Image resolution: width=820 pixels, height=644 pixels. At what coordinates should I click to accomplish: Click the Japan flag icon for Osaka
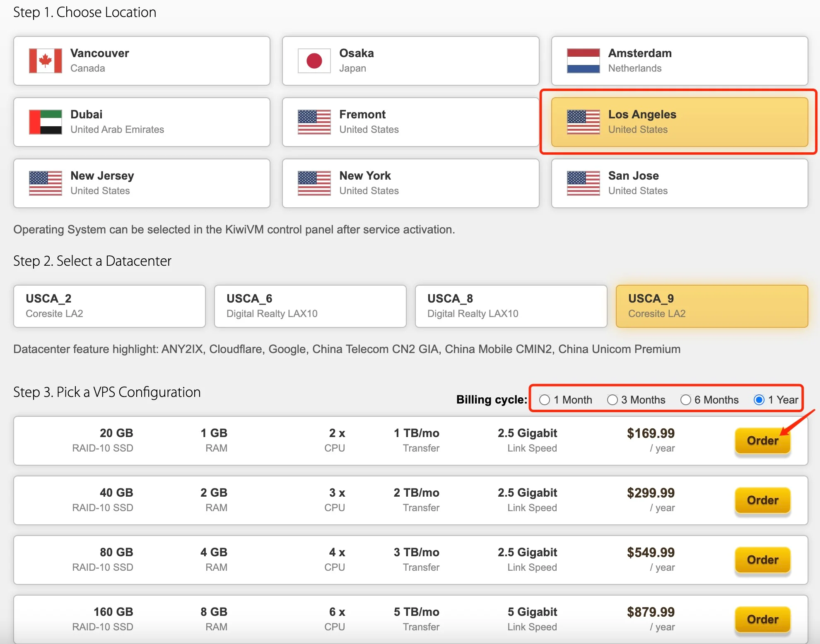[314, 61]
